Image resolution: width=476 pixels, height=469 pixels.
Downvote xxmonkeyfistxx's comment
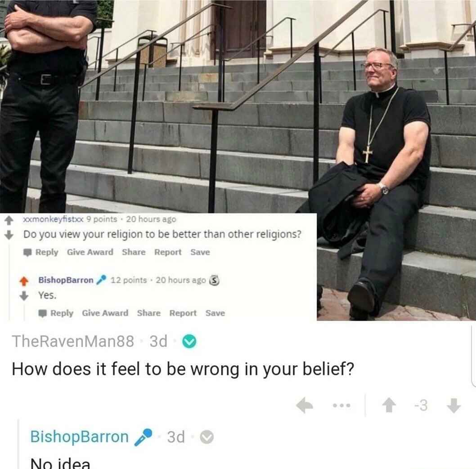[9, 234]
